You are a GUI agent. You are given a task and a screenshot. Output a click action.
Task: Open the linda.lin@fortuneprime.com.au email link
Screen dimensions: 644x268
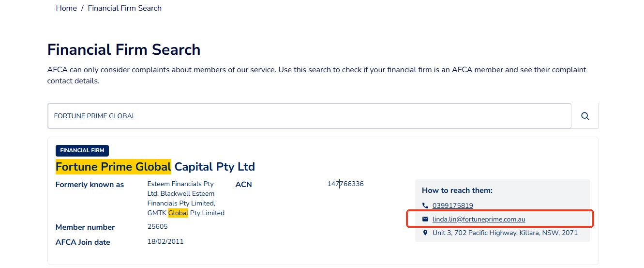point(479,219)
